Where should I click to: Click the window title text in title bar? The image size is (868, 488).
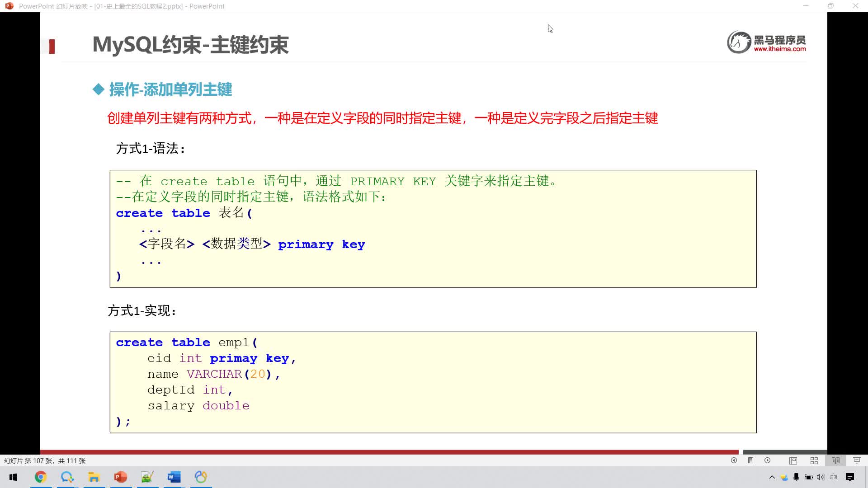click(x=122, y=6)
